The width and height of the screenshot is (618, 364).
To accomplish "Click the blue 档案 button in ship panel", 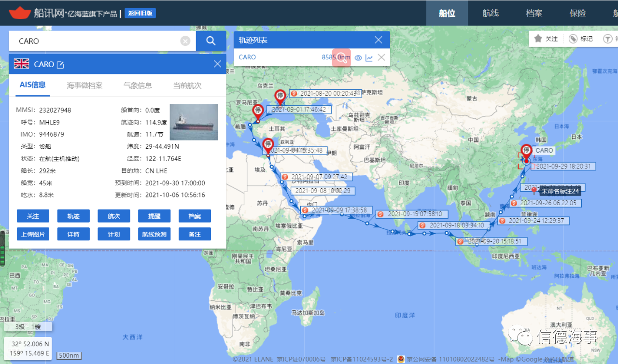I will pyautogui.click(x=195, y=216).
